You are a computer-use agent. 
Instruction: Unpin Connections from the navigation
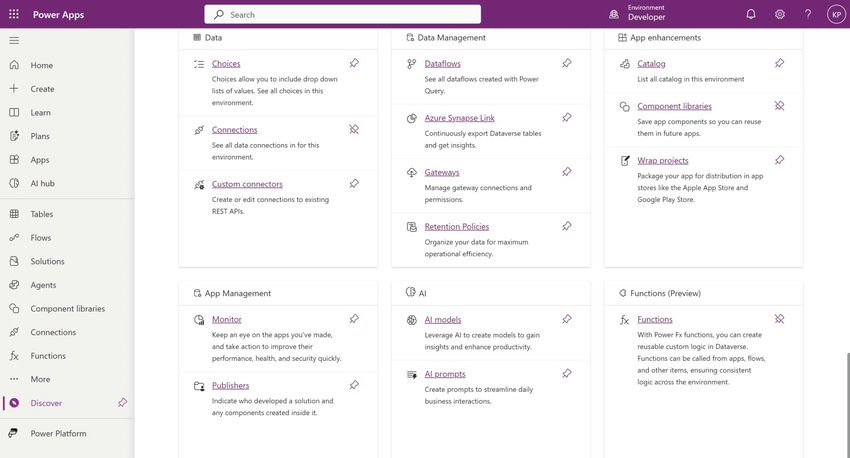click(x=354, y=130)
